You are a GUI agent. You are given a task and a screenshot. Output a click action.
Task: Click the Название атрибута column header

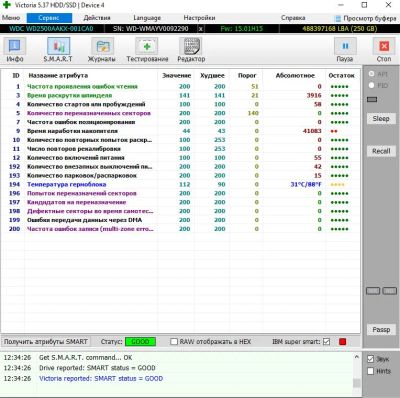[x=58, y=76]
